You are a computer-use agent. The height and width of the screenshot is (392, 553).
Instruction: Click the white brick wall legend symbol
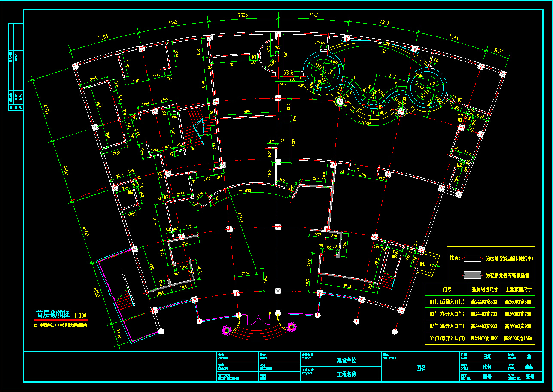tap(472, 259)
